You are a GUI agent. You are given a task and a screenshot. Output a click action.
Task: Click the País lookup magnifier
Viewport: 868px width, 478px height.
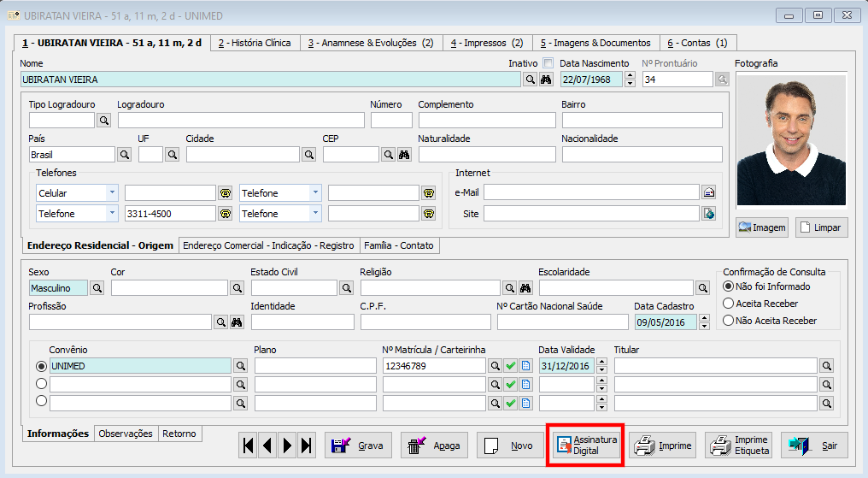[124, 155]
